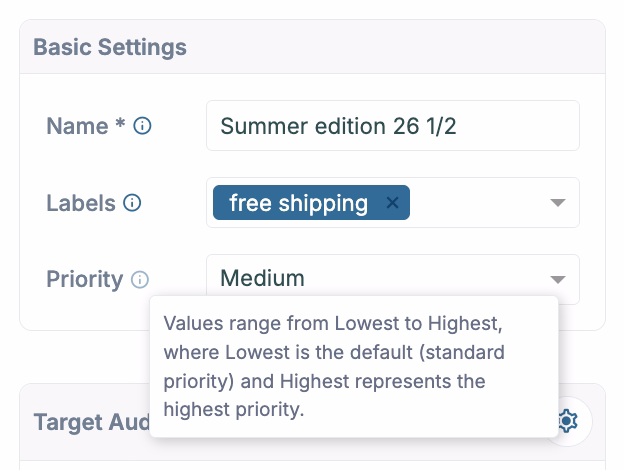Click the info icon beside the Name label
624x470 pixels.
(x=142, y=126)
